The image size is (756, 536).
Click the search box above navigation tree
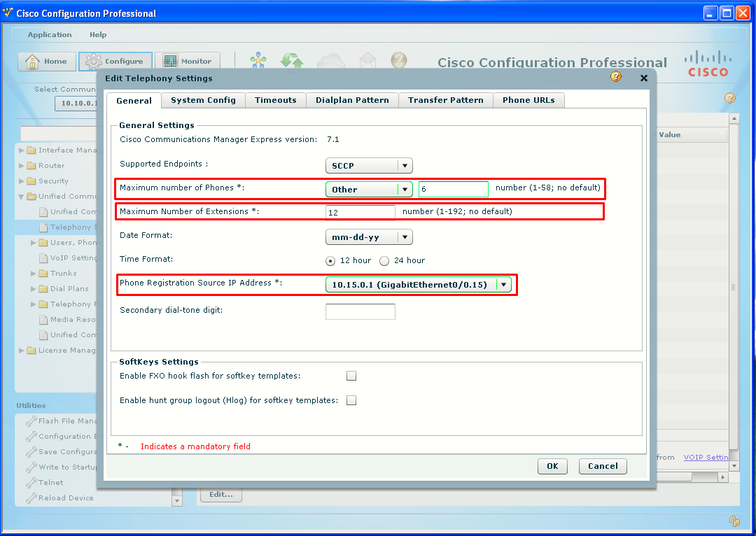coord(59,134)
